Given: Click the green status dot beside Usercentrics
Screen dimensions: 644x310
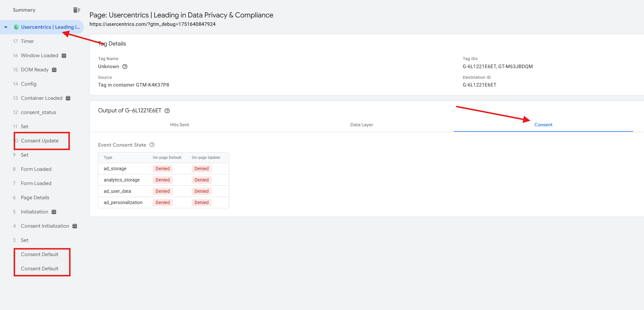Looking at the screenshot, I should [16, 27].
